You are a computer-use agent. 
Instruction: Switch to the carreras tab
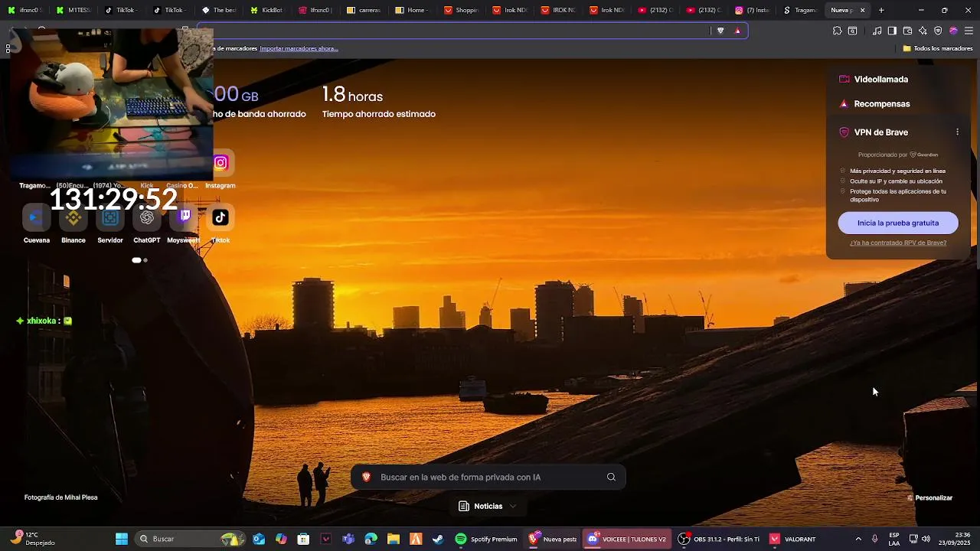364,10
